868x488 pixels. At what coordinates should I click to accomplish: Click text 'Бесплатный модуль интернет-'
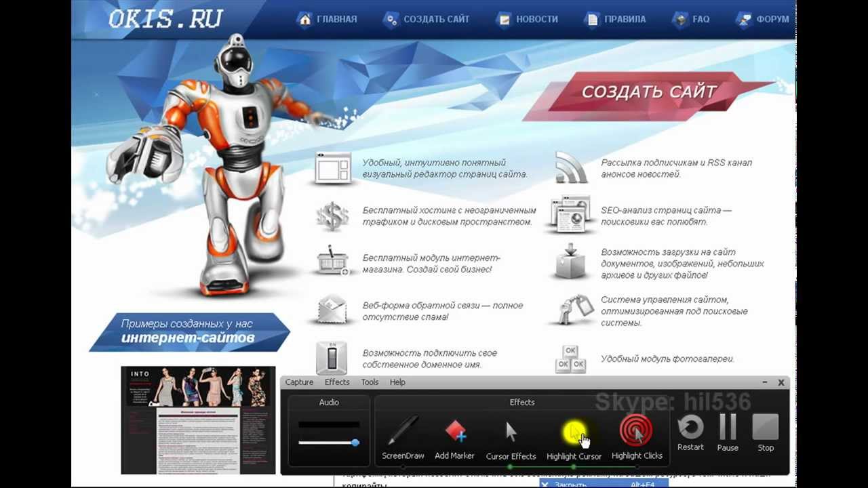point(431,258)
